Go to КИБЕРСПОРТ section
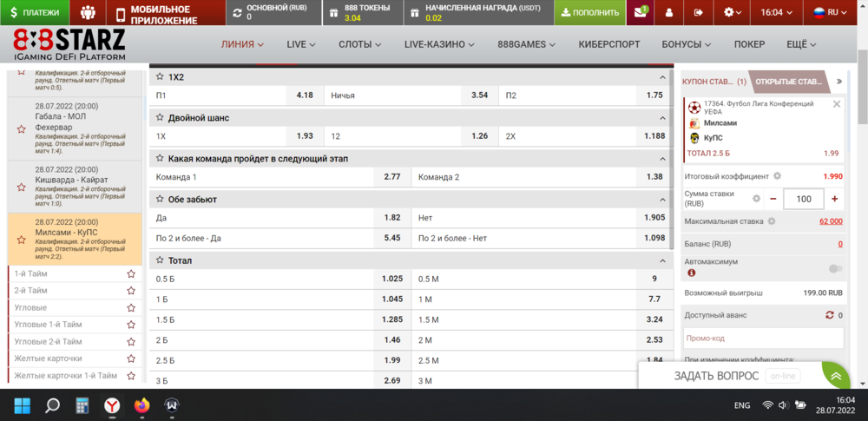The height and width of the screenshot is (421, 868). click(609, 45)
